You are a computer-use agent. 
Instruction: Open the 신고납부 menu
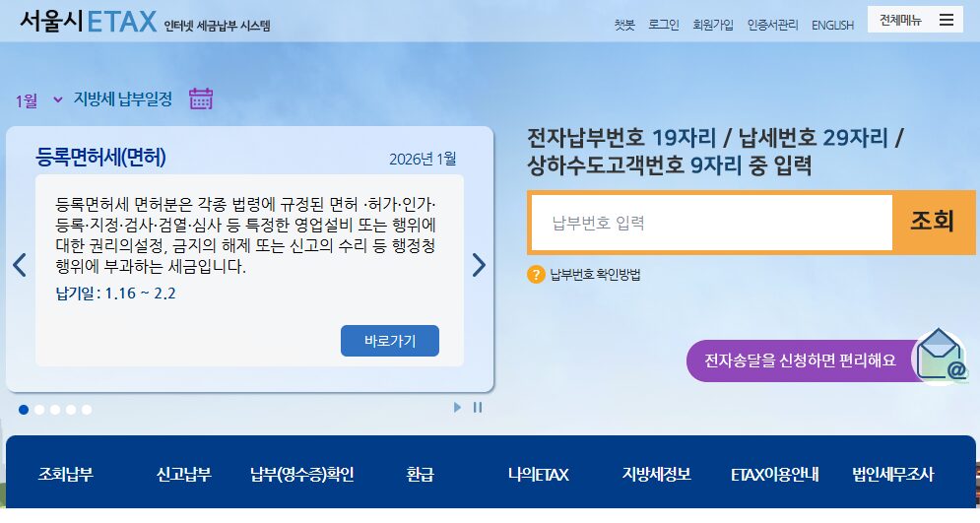tap(184, 475)
